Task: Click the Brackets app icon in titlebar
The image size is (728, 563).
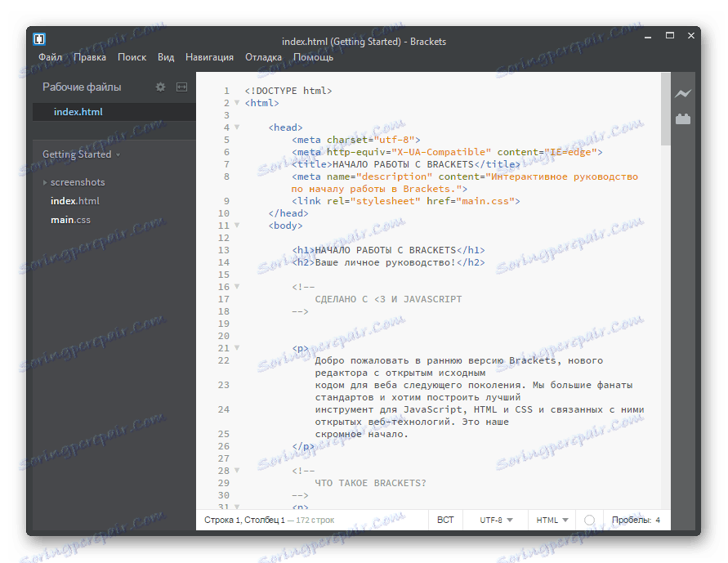Action: tap(39, 38)
